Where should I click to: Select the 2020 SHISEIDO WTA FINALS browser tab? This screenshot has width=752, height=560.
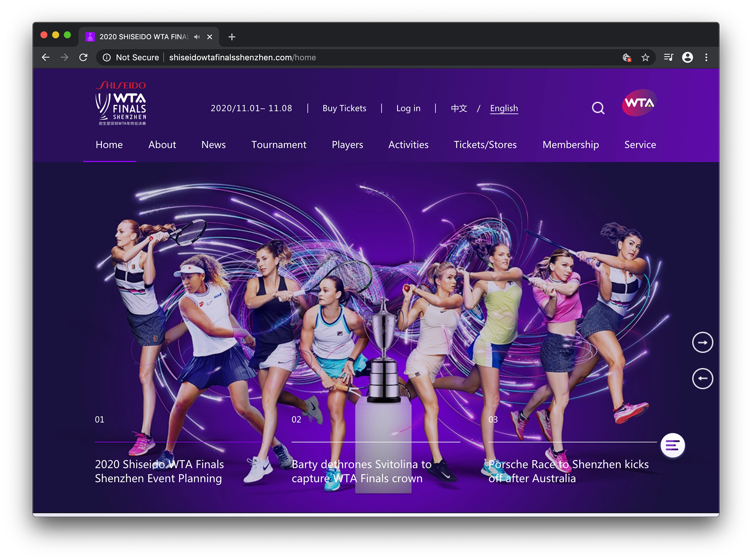149,37
